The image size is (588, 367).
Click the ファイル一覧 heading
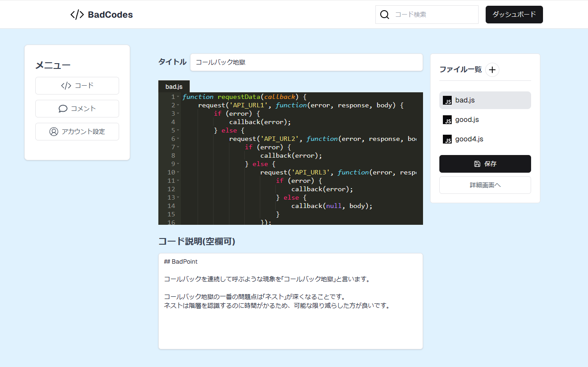click(x=461, y=69)
